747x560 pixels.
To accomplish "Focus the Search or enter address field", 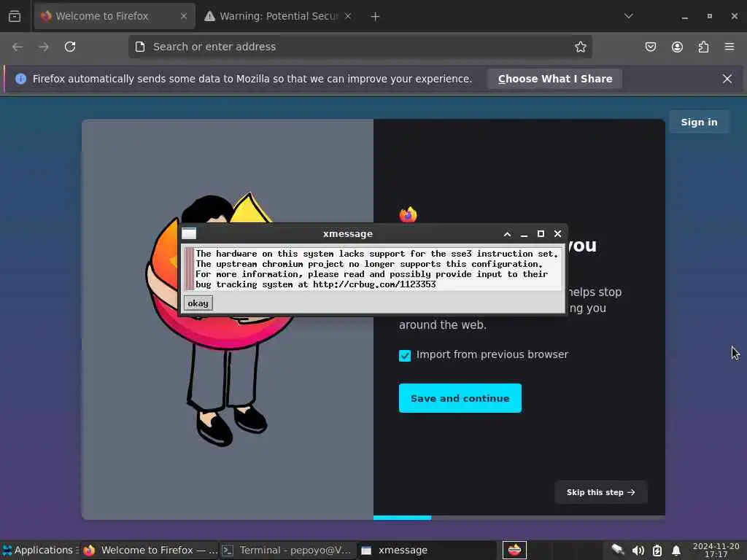I will (x=360, y=47).
